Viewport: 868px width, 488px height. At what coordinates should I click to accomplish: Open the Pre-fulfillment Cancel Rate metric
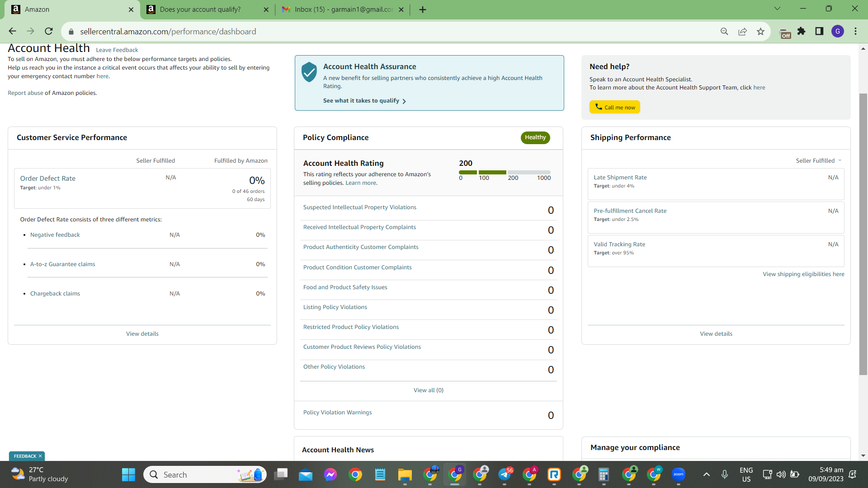tap(630, 211)
